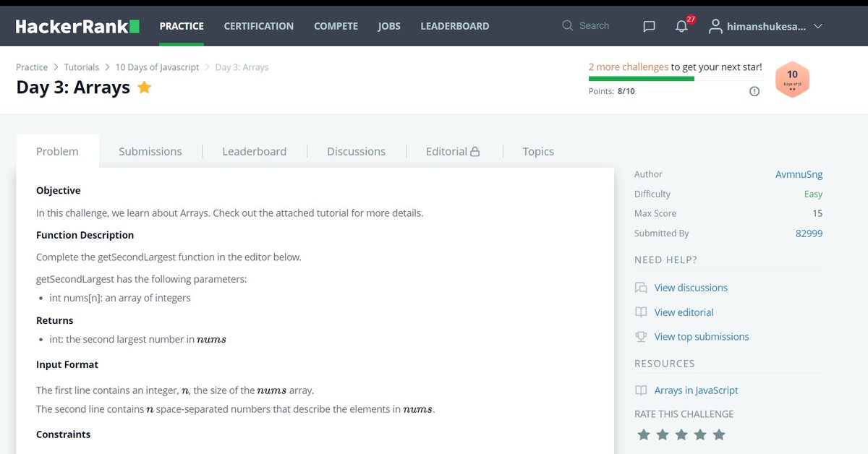The width and height of the screenshot is (868, 454).
Task: Rate the challenge one star
Action: pos(644,434)
